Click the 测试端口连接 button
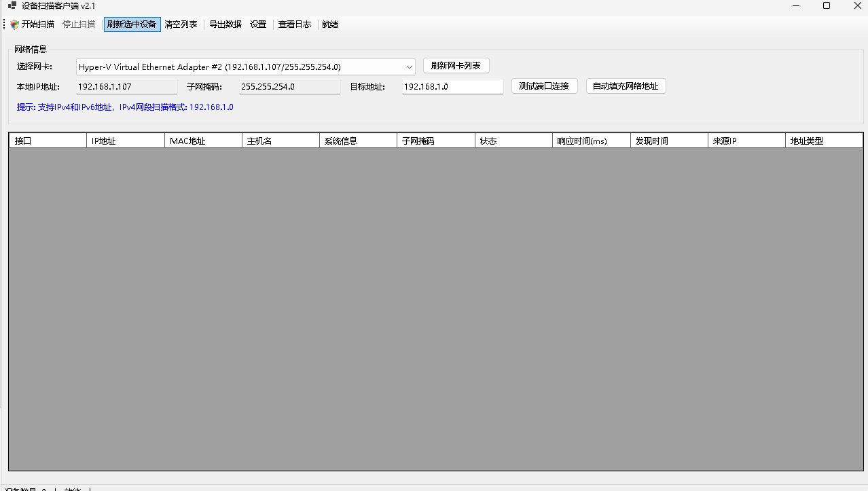 tap(544, 86)
